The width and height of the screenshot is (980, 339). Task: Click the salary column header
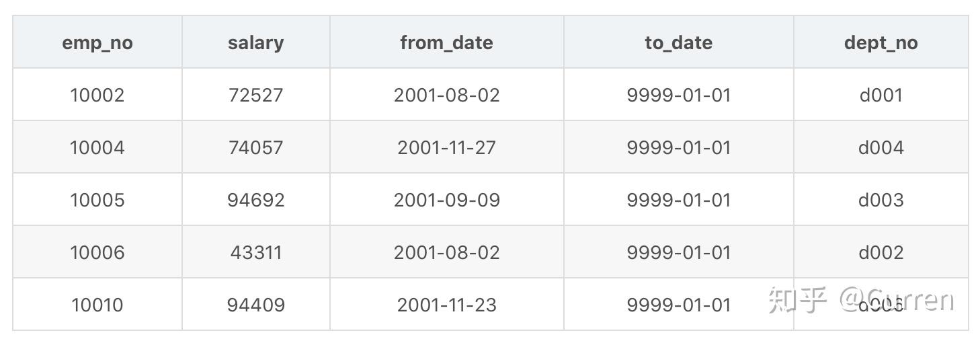click(255, 43)
